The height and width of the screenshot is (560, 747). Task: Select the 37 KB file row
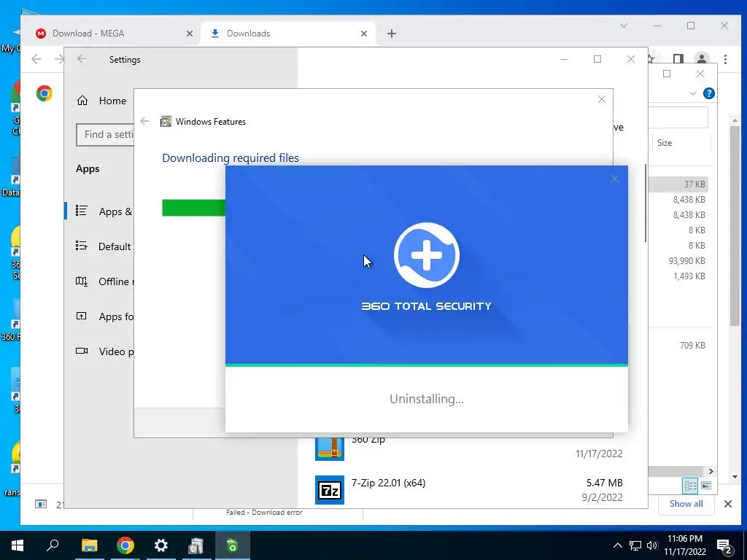click(x=678, y=184)
